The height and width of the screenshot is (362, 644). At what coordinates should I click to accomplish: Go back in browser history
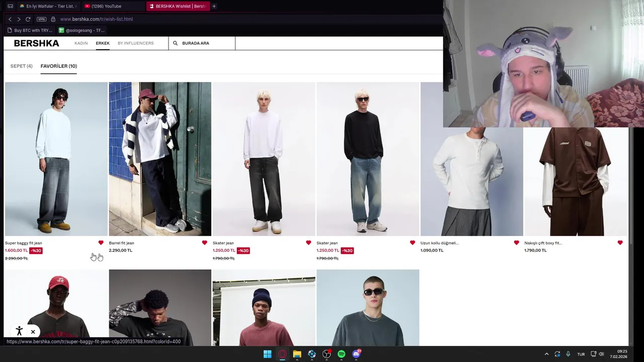point(10,19)
